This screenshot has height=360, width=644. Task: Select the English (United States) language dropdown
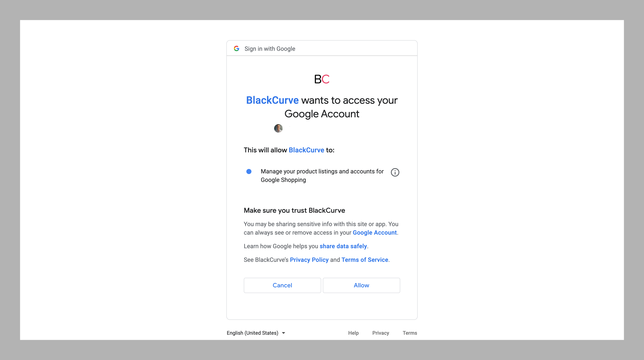point(256,333)
